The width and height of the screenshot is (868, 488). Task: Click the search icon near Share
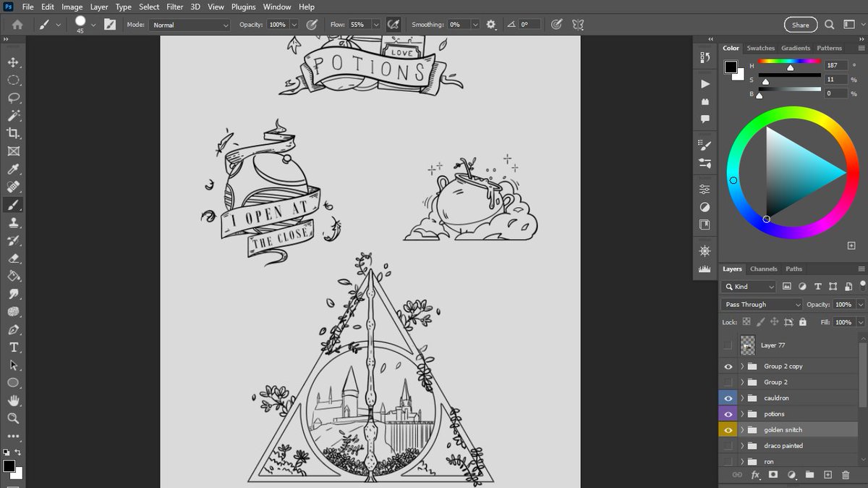[830, 25]
